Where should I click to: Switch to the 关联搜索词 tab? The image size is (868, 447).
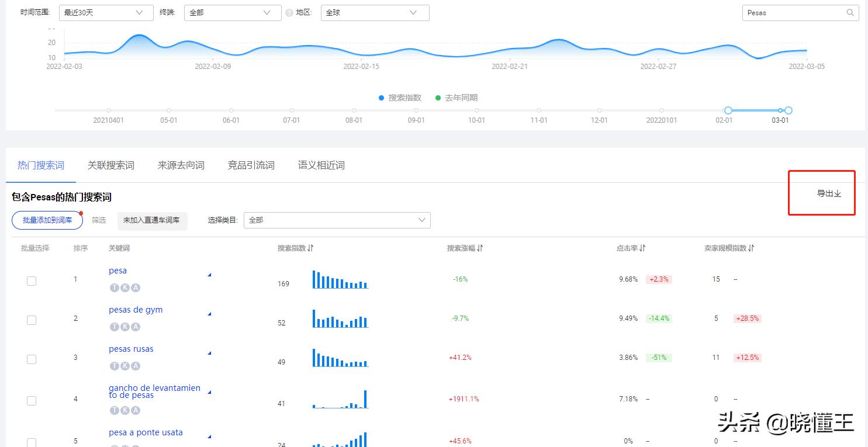coord(111,165)
